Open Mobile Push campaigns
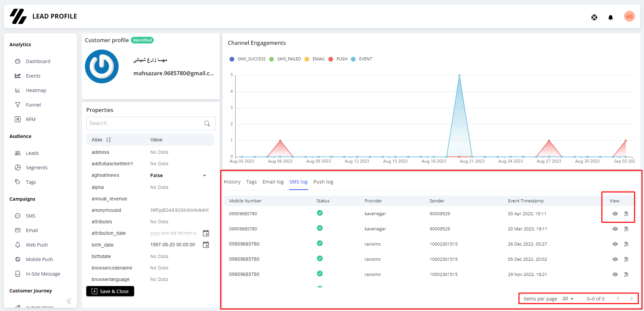The height and width of the screenshot is (311, 644). 39,259
